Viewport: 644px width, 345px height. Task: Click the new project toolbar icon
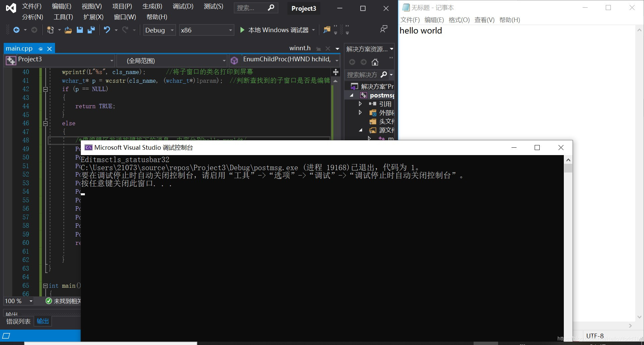click(x=50, y=30)
